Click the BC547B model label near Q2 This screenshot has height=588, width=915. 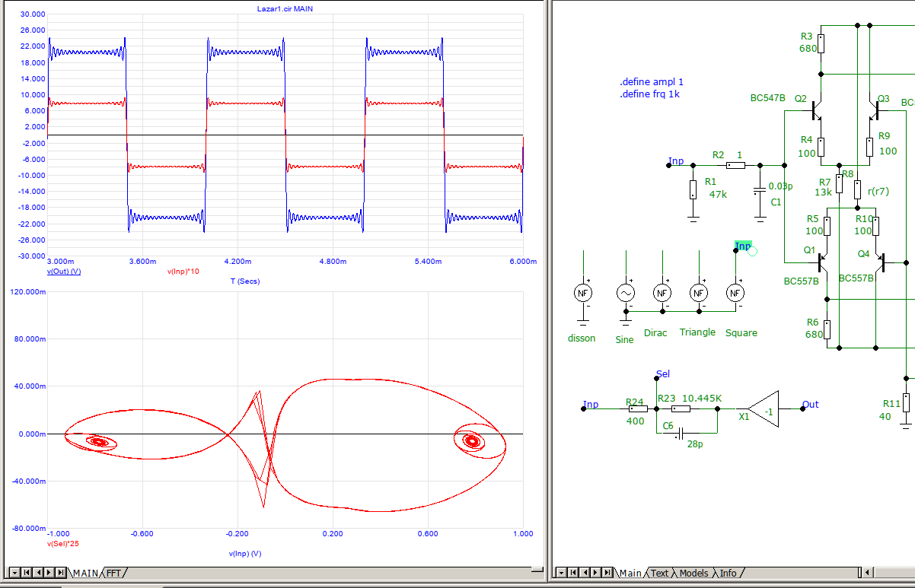pos(767,98)
